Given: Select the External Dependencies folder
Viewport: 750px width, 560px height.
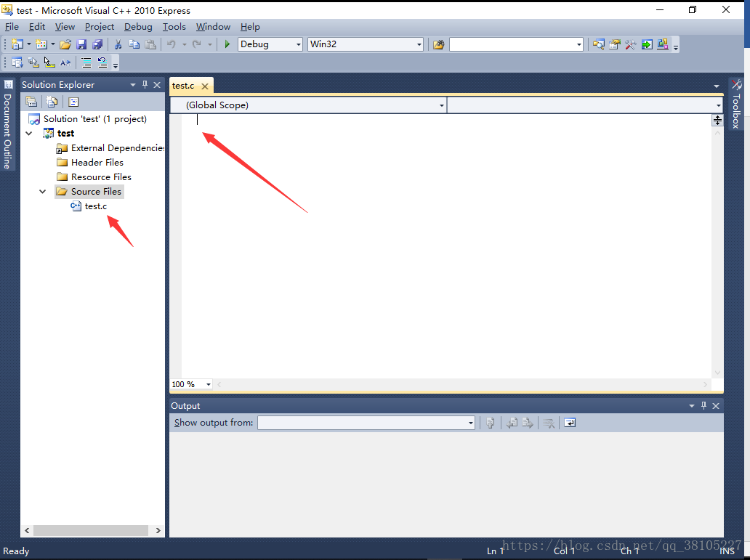Looking at the screenshot, I should [x=110, y=148].
